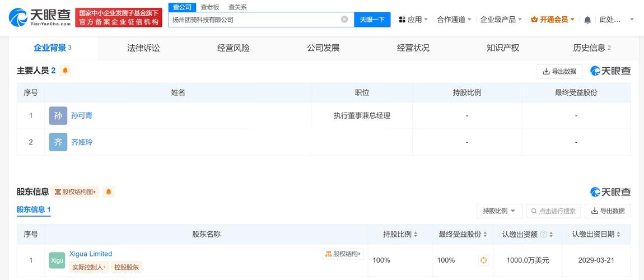Click the 天眼一下 search button
Viewport: 644px width, 280px height.
(372, 19)
